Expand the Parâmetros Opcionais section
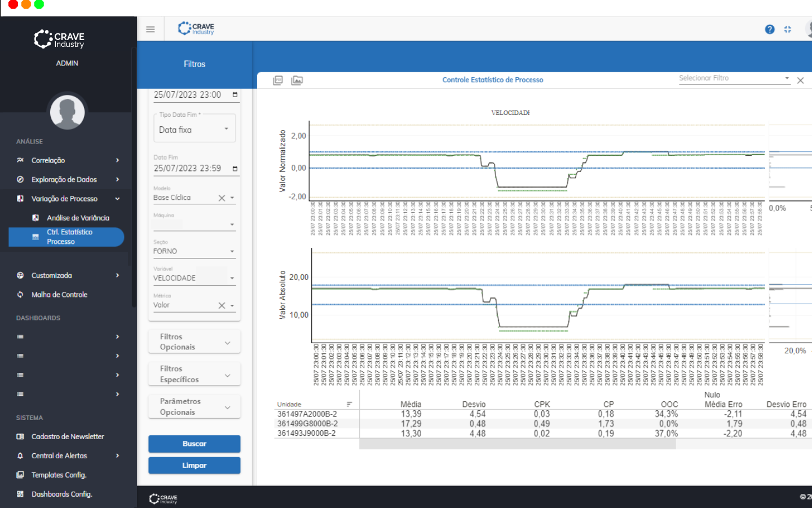The image size is (812, 508). click(x=227, y=407)
